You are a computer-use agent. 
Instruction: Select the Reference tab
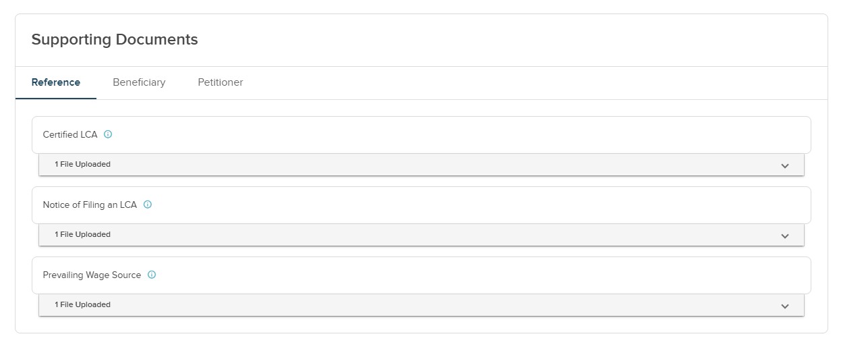pos(56,82)
